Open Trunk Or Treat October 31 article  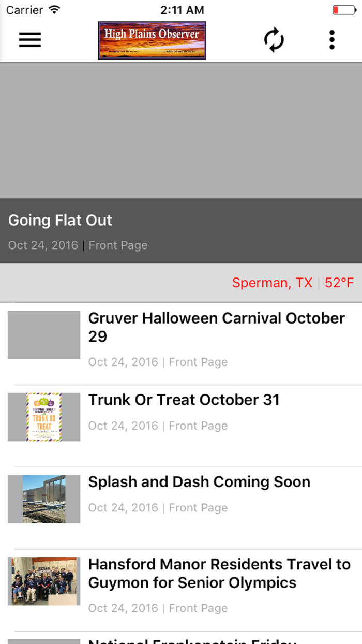pyautogui.click(x=184, y=400)
